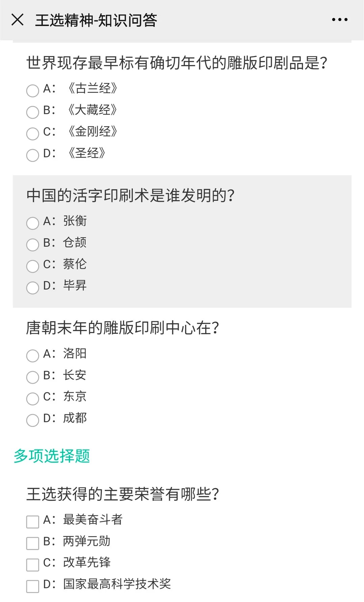The height and width of the screenshot is (602, 364).
Task: Check the 最美奋斗者 checkbox
Action: (33, 522)
